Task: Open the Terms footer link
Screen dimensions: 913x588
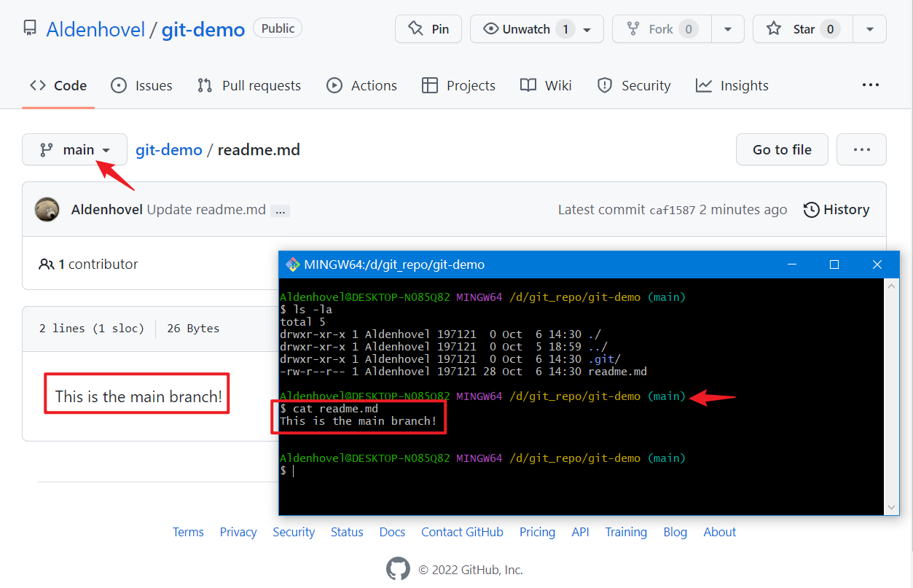Action: pos(188,532)
